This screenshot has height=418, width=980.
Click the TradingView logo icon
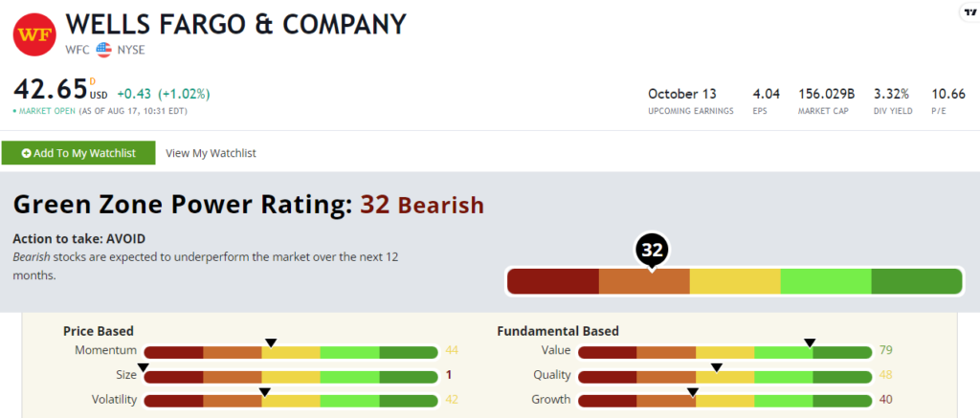click(968, 12)
